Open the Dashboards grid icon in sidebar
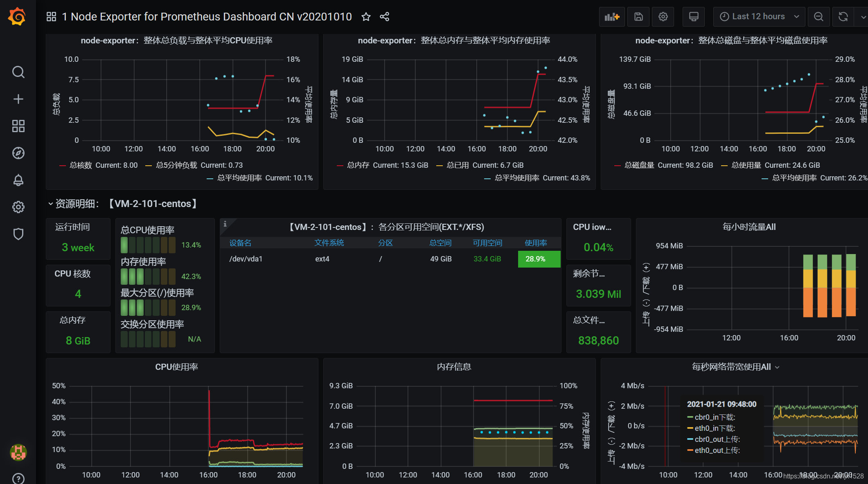Viewport: 868px width, 484px height. [x=18, y=126]
